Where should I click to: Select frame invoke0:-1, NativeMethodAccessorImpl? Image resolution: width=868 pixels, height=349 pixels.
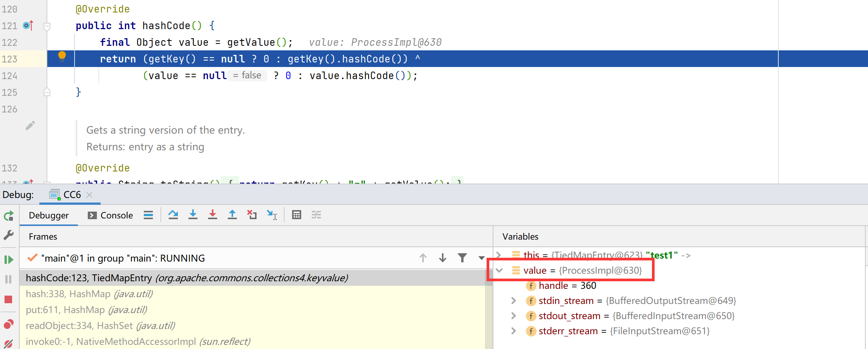253,341
